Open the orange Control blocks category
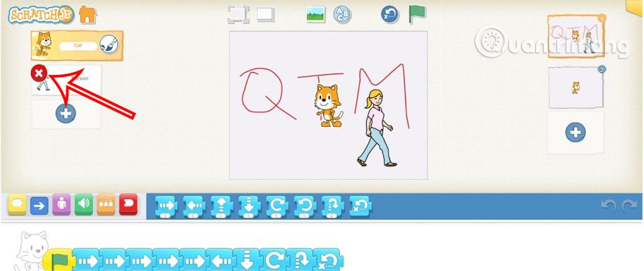Viewport: 644px width, 271px height. click(x=106, y=205)
